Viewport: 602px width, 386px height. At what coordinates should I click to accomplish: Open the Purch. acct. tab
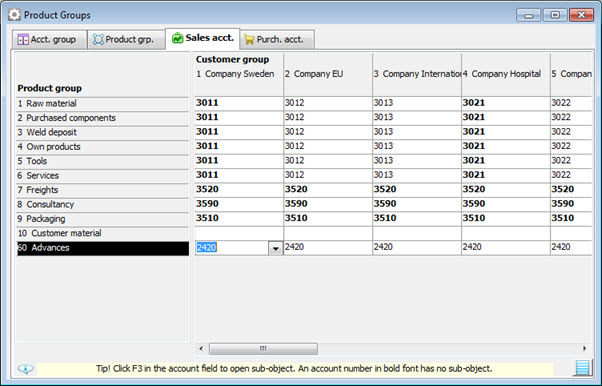pos(277,40)
